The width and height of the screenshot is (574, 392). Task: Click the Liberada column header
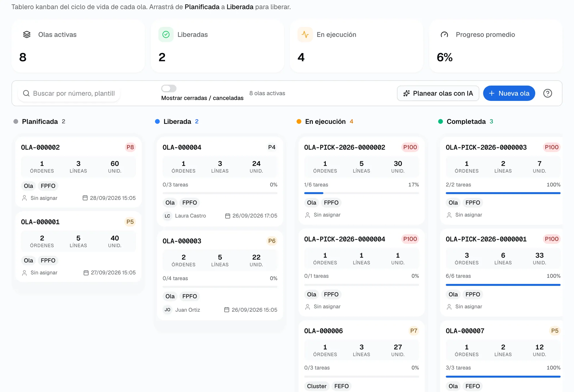177,122
